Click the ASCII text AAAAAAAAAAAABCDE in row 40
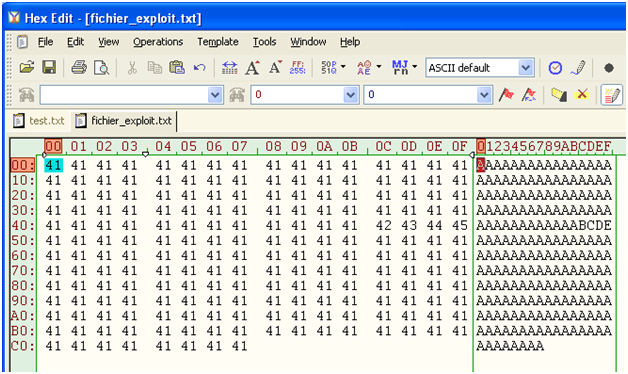This screenshot has width=628, height=374. (544, 225)
